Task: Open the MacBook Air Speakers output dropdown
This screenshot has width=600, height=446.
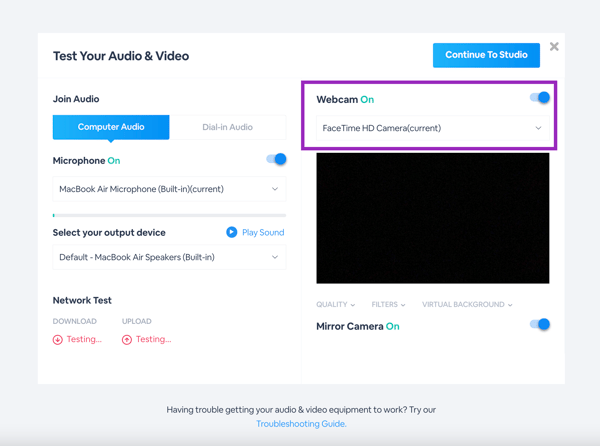Action: click(169, 257)
